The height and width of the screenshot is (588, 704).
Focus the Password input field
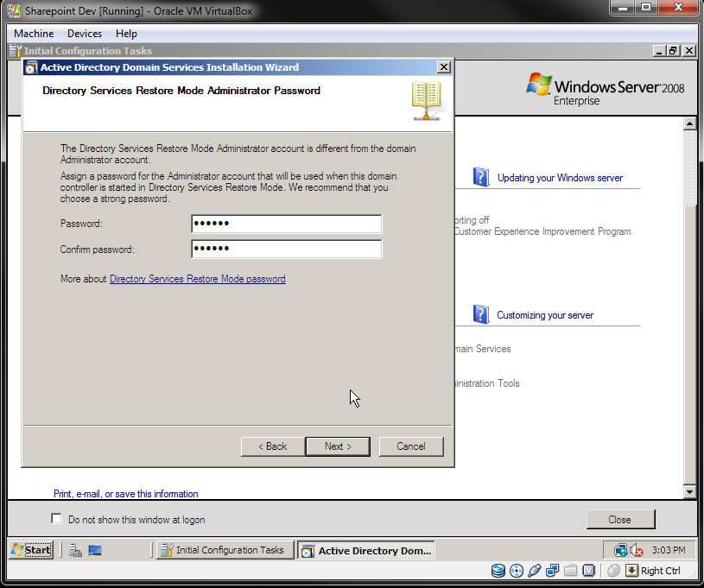(x=287, y=224)
